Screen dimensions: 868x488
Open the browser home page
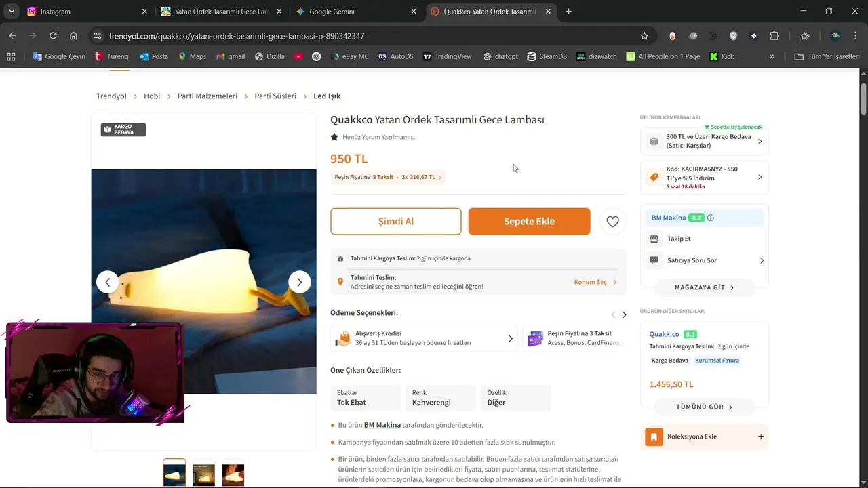click(73, 36)
